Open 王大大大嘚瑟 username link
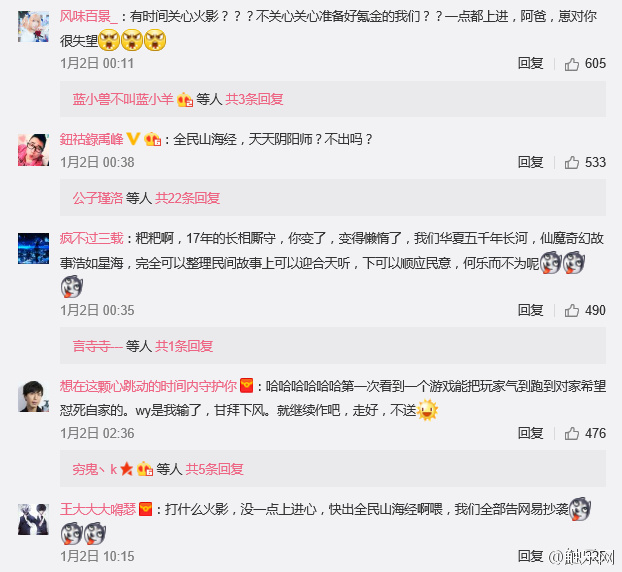Image resolution: width=622 pixels, height=572 pixels. click(98, 509)
